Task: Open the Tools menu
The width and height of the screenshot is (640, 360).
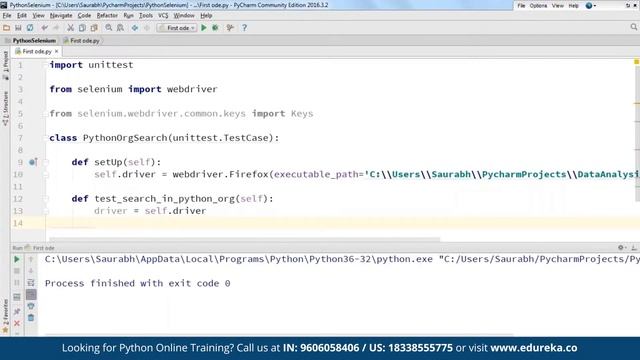Action: [146, 16]
